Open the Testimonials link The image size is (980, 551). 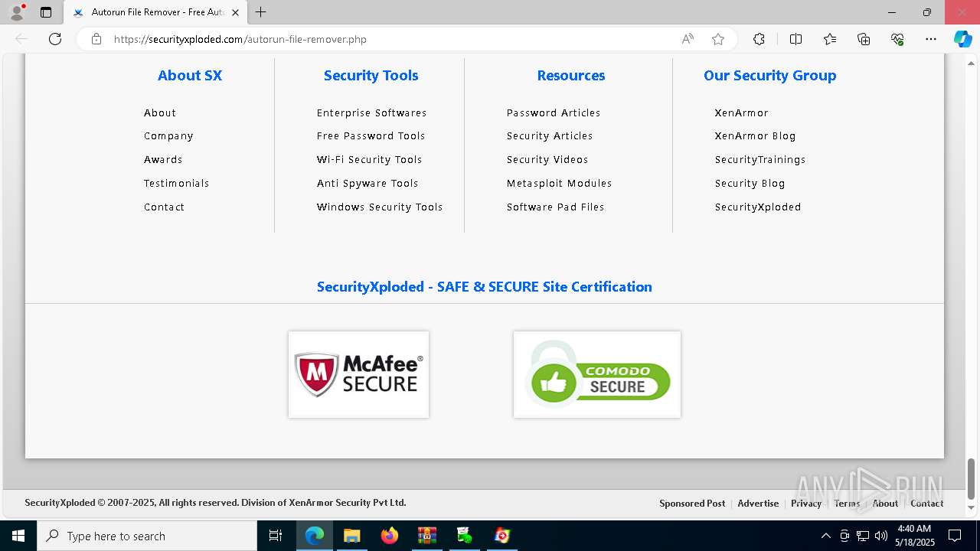[x=177, y=184]
